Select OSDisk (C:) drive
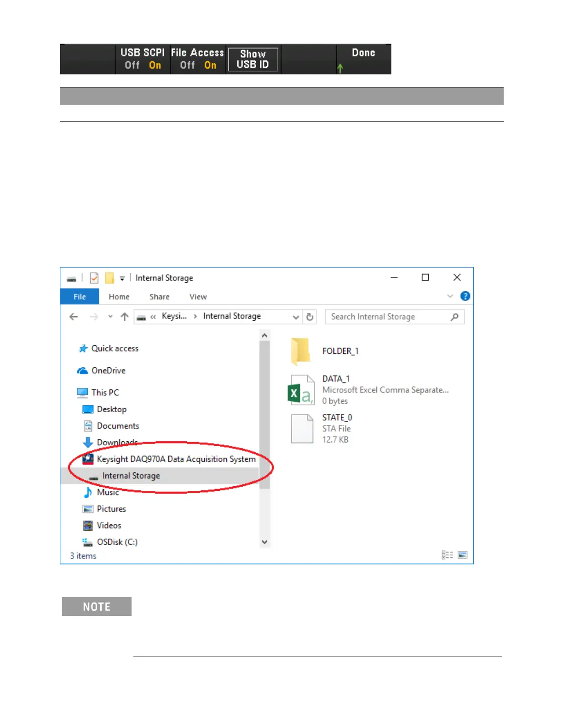This screenshot has width=563, height=728. pyautogui.click(x=117, y=542)
